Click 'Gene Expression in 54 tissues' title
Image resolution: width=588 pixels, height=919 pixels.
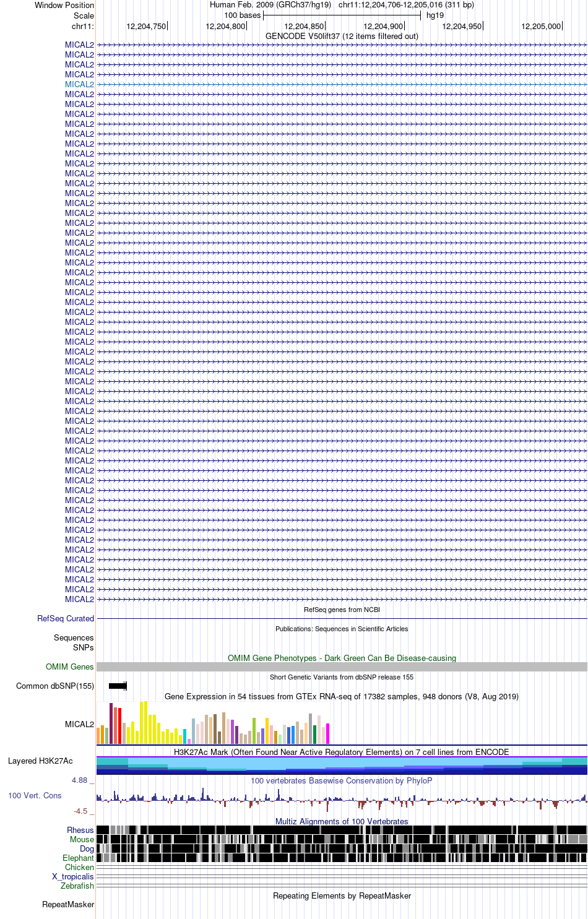342,696
